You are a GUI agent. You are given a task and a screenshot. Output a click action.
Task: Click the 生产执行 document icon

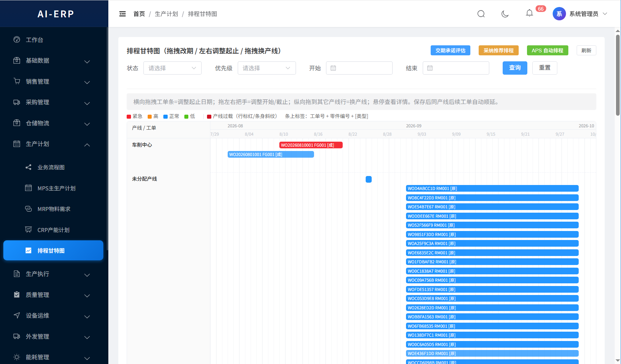(17, 274)
